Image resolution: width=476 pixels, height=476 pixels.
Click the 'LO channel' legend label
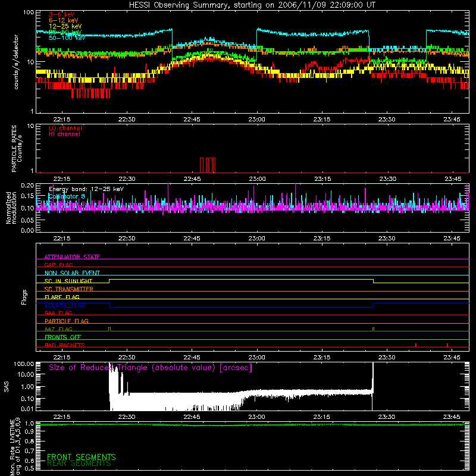(x=65, y=128)
